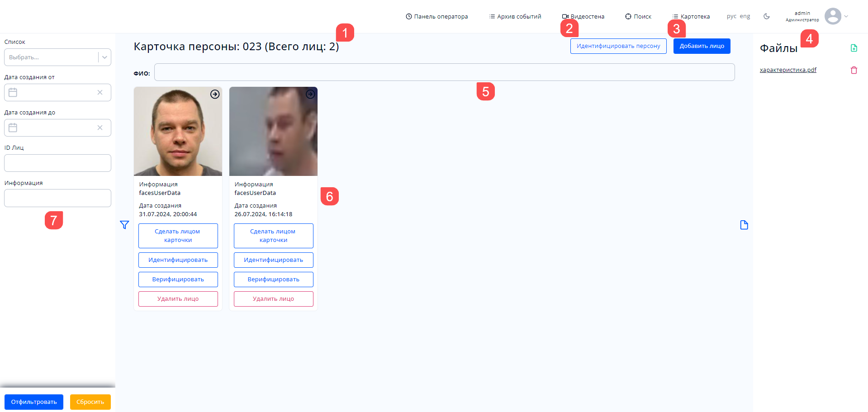Screen dimensions: 868x412
Task: Click Идентифицировать for the 26.07.2024 face
Action: pos(273,260)
